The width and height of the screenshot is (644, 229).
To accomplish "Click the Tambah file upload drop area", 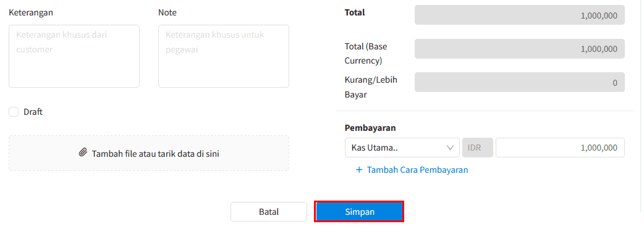I will 149,153.
